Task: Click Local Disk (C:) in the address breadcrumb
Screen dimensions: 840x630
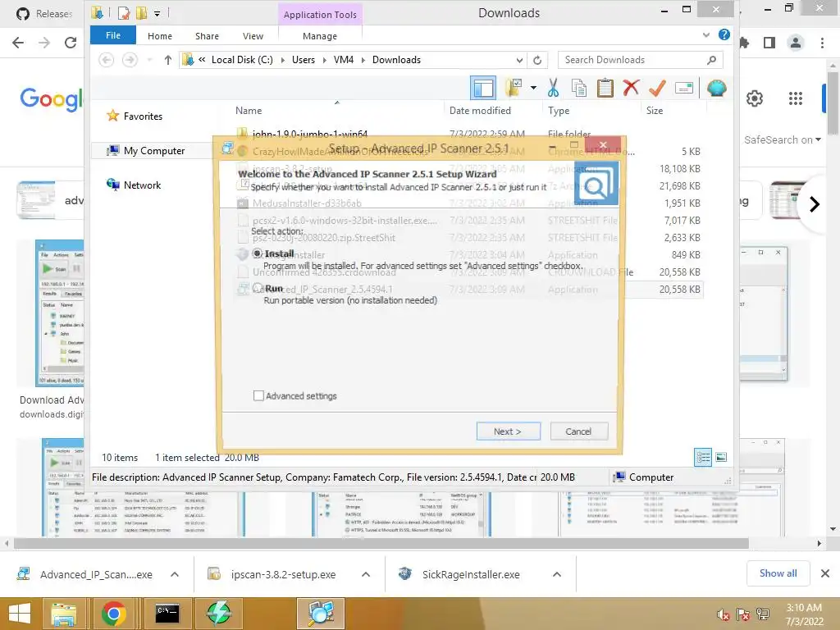Action: click(242, 60)
